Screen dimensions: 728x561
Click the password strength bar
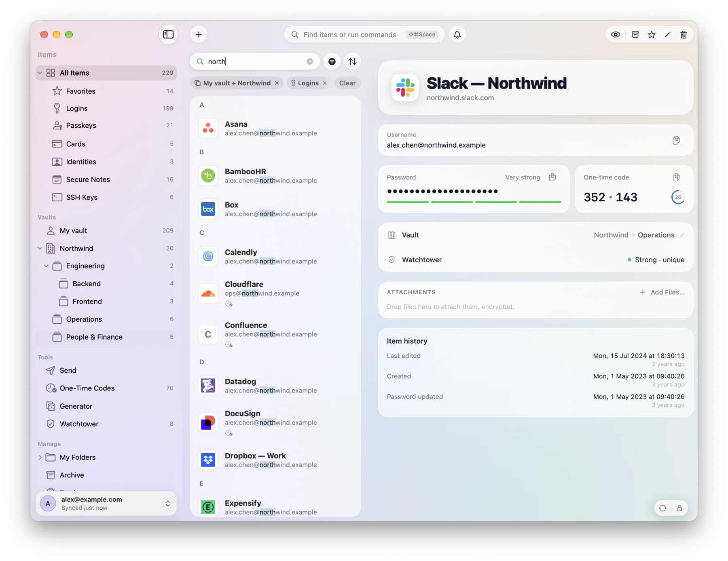click(474, 201)
